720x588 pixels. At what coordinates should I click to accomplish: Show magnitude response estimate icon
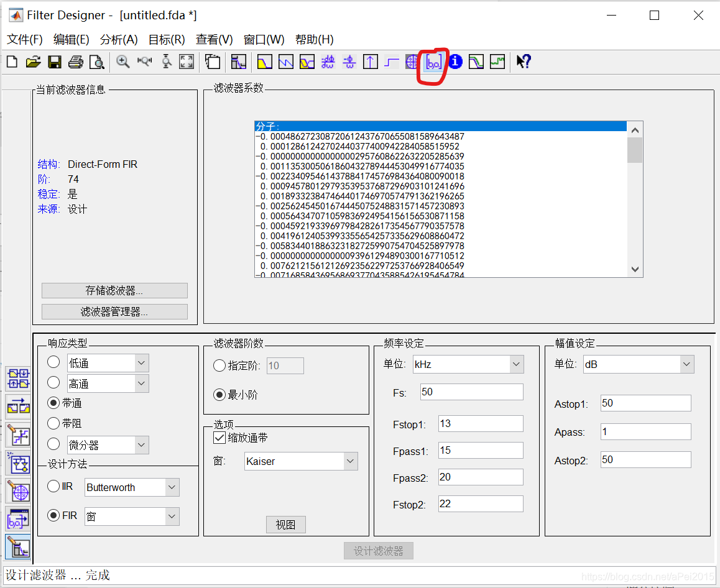[476, 62]
